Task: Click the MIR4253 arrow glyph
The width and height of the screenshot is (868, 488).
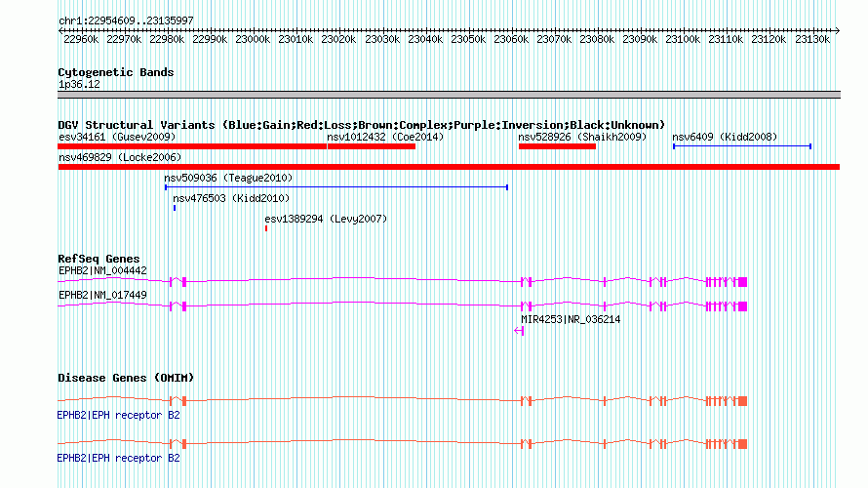Action: pyautogui.click(x=519, y=331)
